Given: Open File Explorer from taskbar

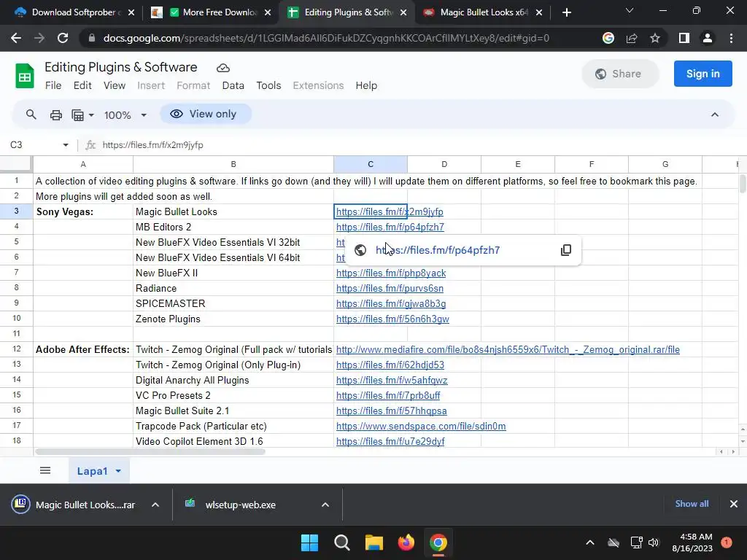Looking at the screenshot, I should 374,542.
